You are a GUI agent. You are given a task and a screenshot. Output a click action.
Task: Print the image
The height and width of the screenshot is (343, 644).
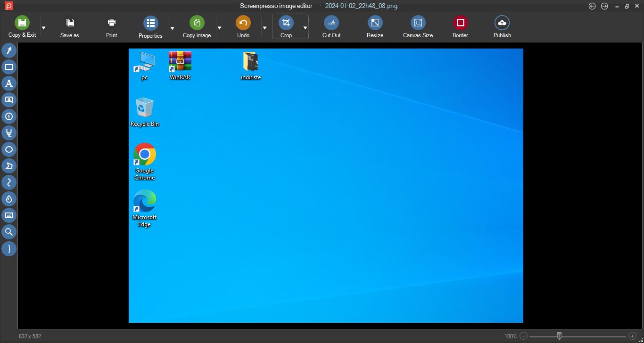(112, 27)
